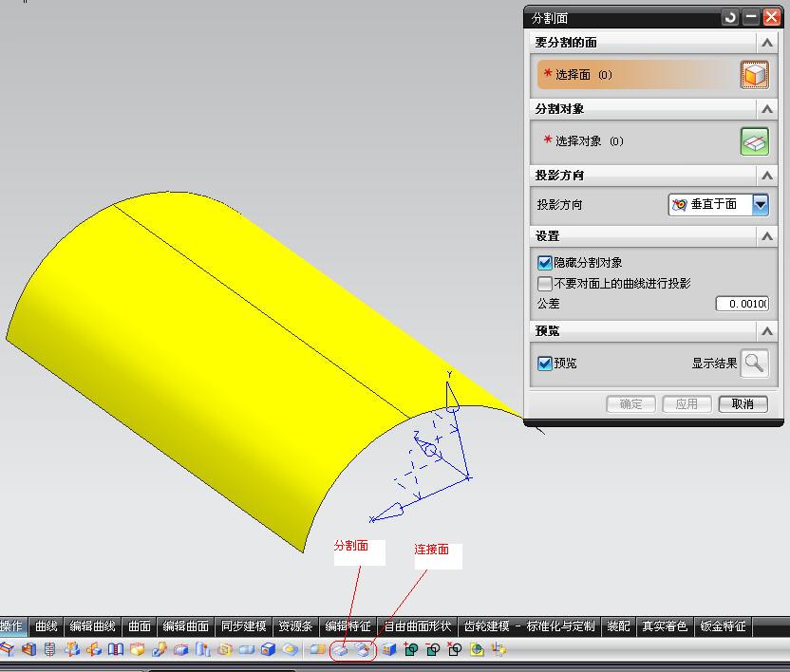This screenshot has width=790, height=672.
Task: Open the 资源条 tab
Action: 295,626
